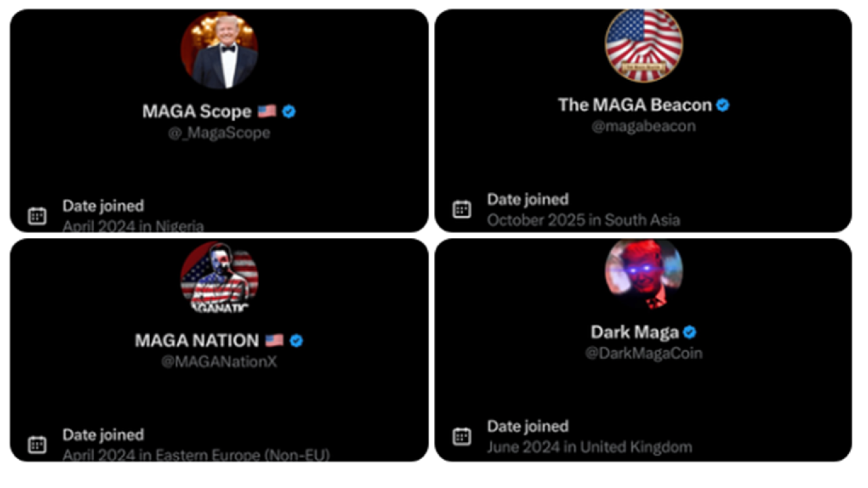Click the @MAGANationX handle
Screen dimensions: 868x488
tap(219, 362)
